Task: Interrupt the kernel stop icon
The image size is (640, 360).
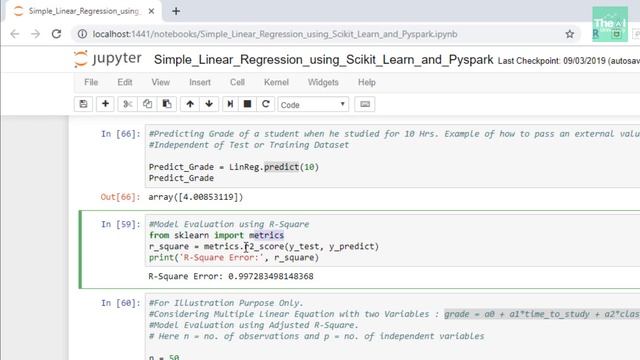Action: pos(247,104)
